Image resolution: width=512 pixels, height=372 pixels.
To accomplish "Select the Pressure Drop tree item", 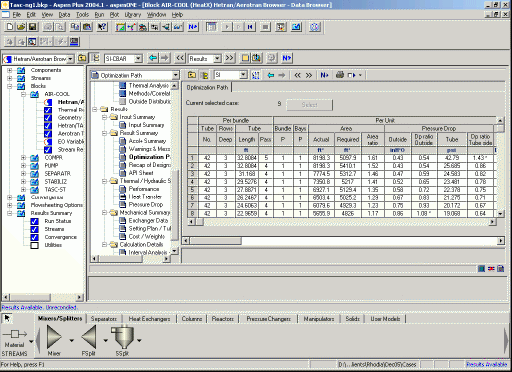I will (x=146, y=205).
